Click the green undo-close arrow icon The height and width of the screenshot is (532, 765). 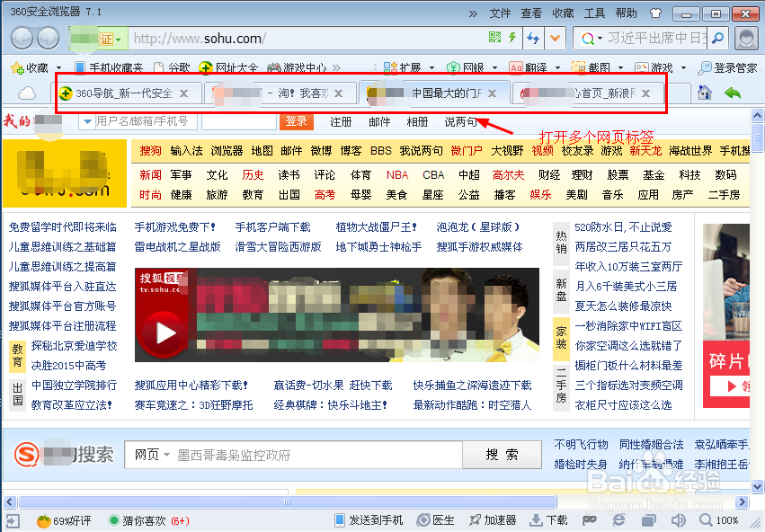[733, 93]
